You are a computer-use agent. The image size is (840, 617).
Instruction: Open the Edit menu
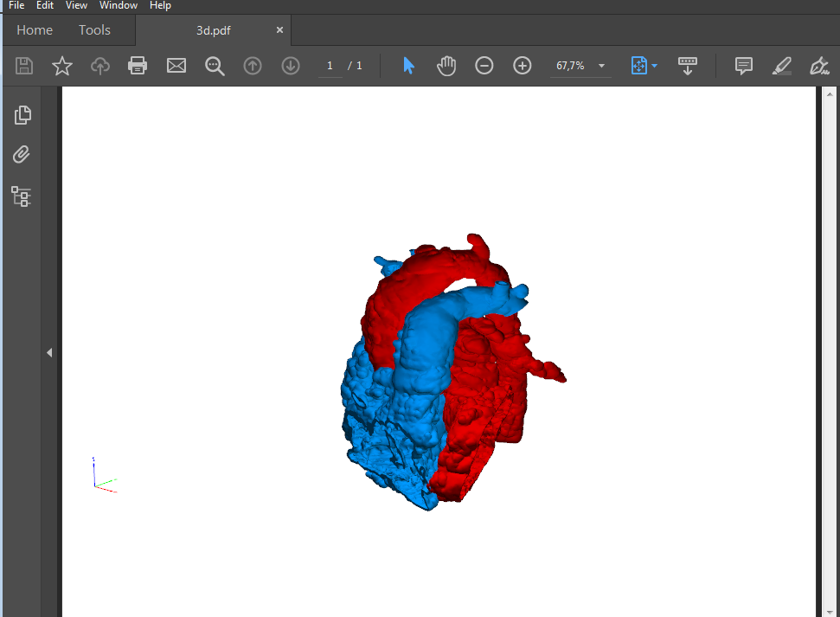pyautogui.click(x=45, y=5)
